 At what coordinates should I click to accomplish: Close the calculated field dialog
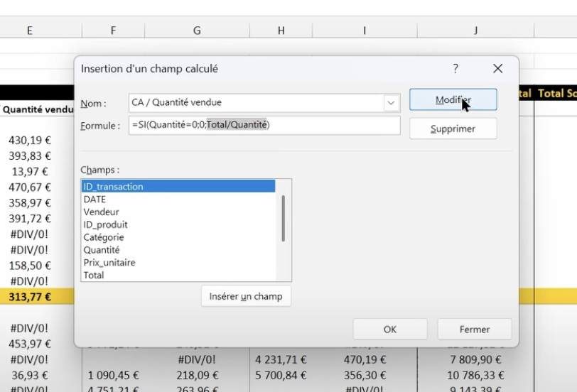(x=497, y=68)
